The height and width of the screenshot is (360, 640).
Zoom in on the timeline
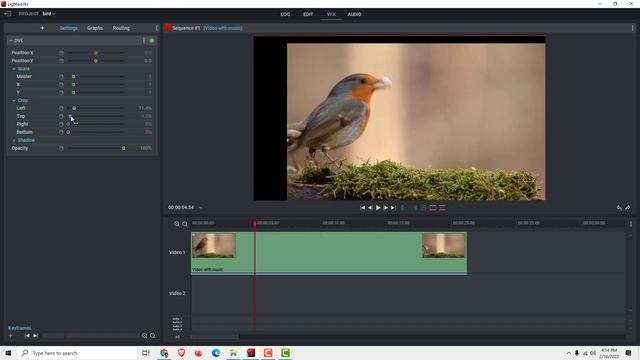pos(177,224)
